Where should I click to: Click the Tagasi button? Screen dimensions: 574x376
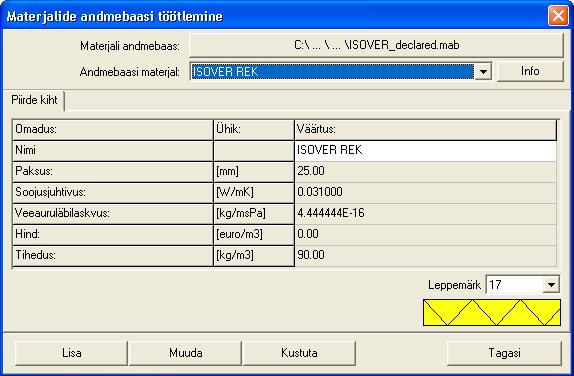click(x=504, y=353)
